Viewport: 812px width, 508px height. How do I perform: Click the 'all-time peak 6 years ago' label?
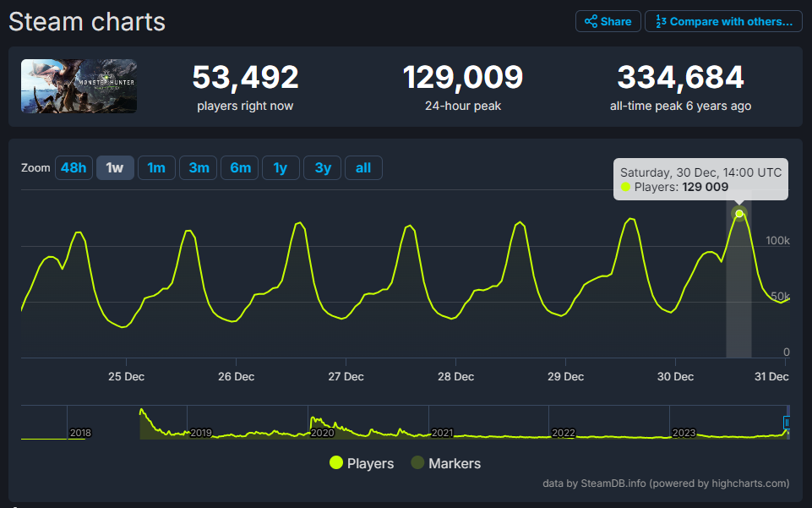tap(680, 106)
